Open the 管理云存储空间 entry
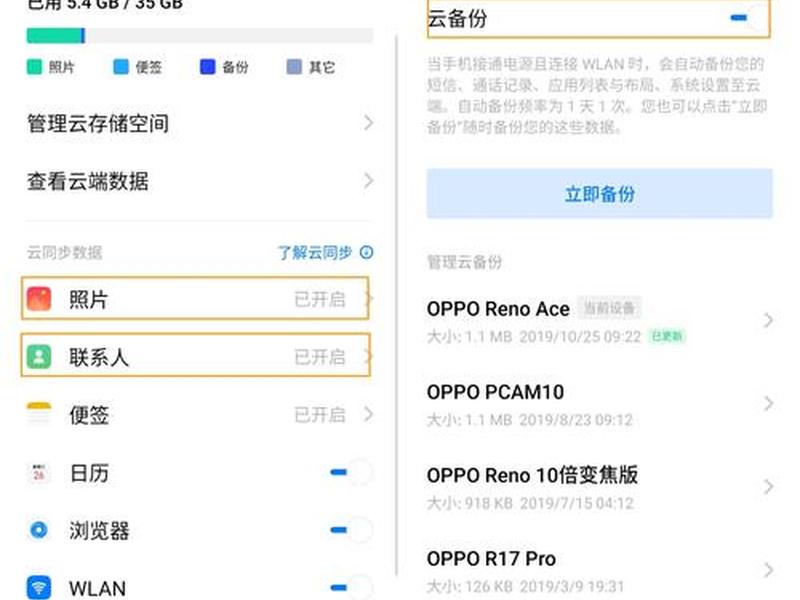The width and height of the screenshot is (800, 600). [x=200, y=123]
